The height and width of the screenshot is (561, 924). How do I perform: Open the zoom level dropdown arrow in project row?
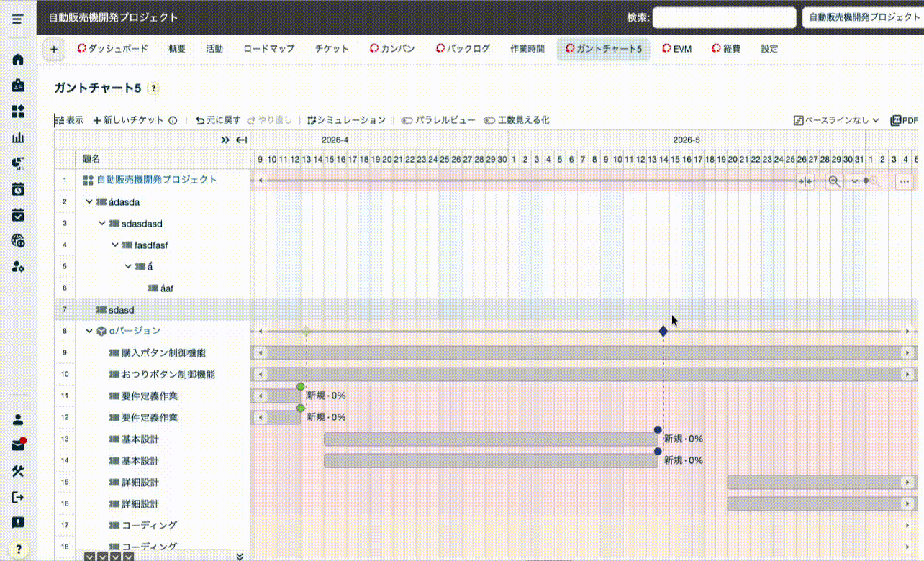[855, 182]
